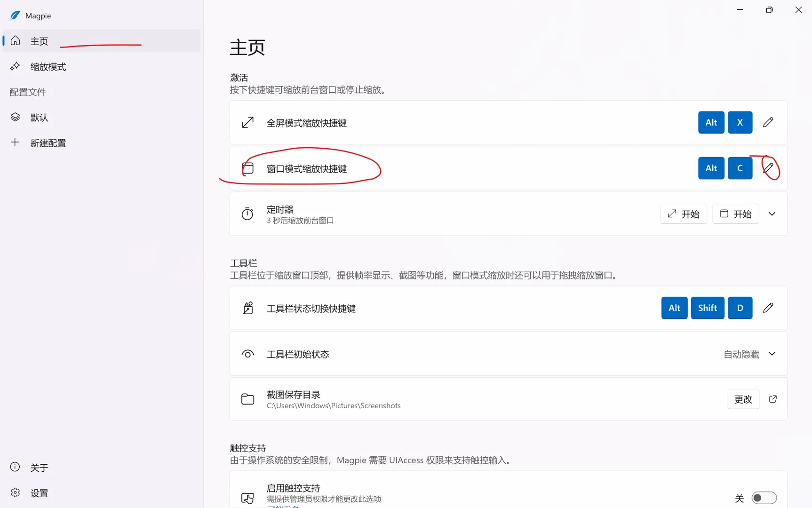Expand the 定时器 timer card chevron

[772, 214]
